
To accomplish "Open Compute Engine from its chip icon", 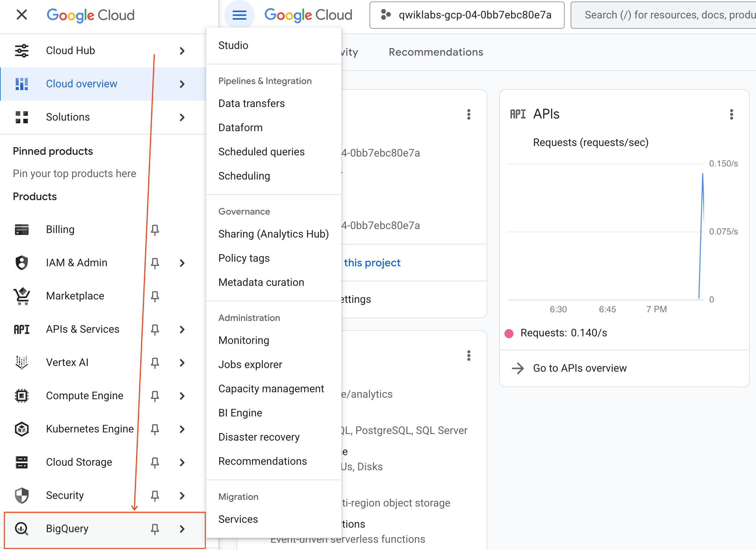I will tap(21, 396).
